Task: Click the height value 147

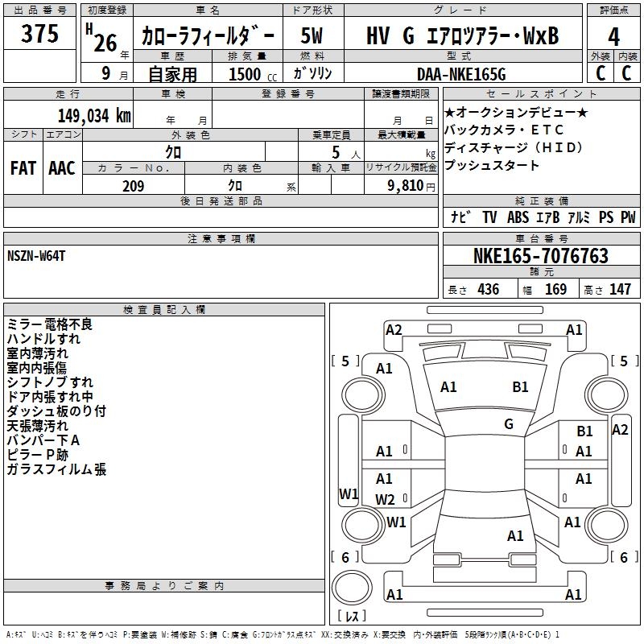Action: tap(620, 290)
